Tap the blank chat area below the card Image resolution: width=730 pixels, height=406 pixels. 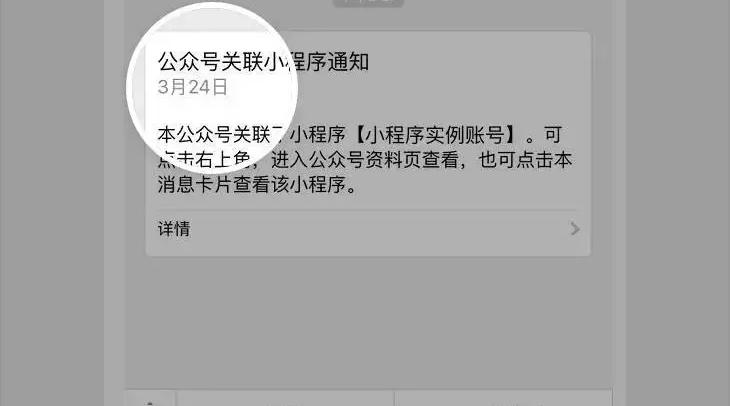point(368,321)
